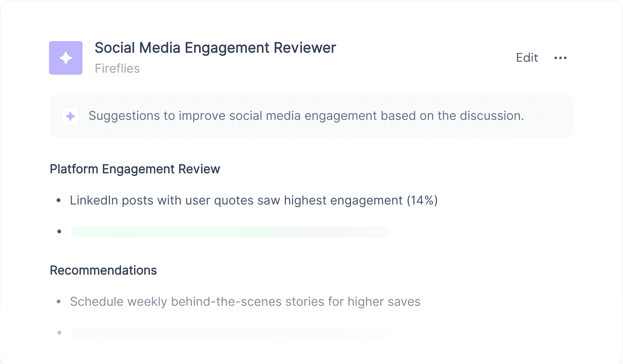Image resolution: width=623 pixels, height=364 pixels.
Task: Click the purple sparkle app icon
Action: [66, 58]
